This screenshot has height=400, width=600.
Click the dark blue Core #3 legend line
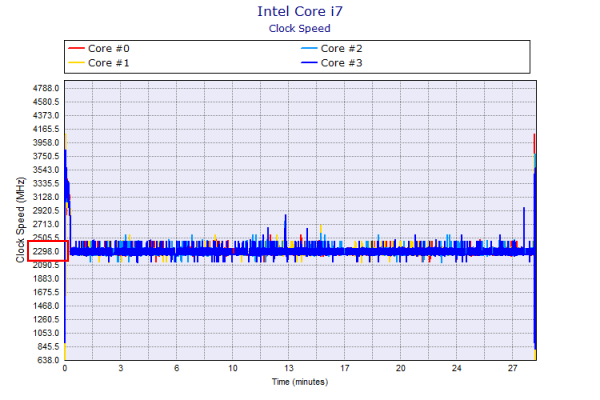[x=309, y=63]
